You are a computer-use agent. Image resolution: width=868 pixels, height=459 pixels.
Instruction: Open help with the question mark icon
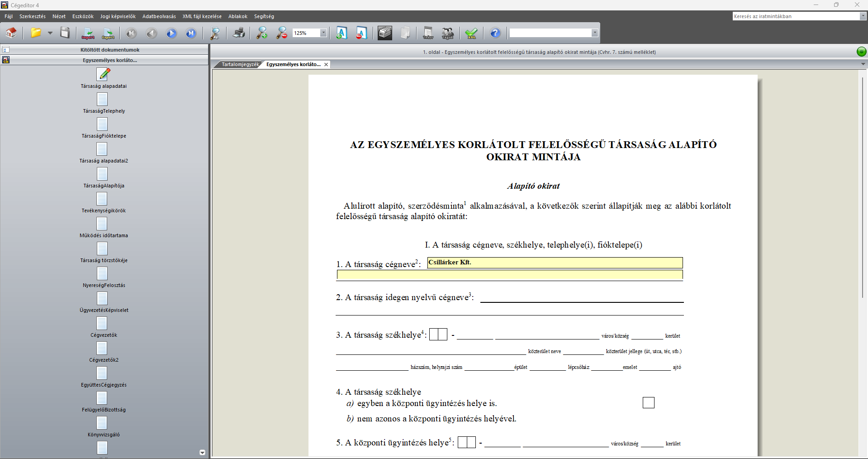point(495,33)
